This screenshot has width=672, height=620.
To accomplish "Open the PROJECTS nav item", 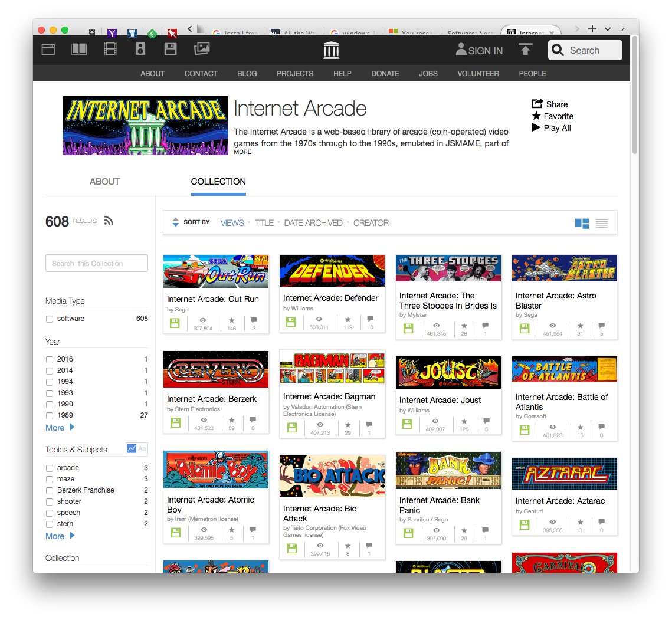I will tap(295, 74).
